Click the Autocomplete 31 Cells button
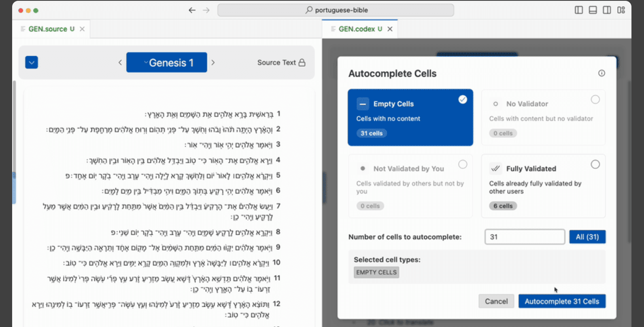The width and height of the screenshot is (644, 327). tap(562, 301)
